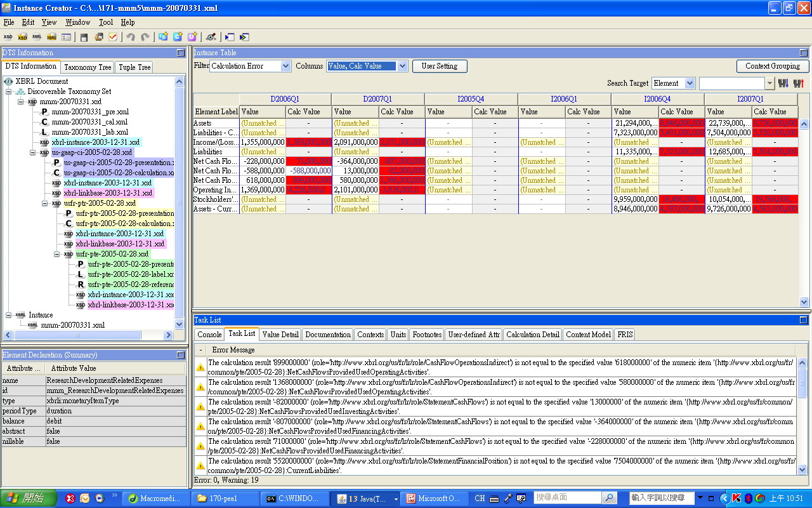This screenshot has width=812, height=508.
Task: Click the purple 'U' add unit icon
Action: coord(192,37)
